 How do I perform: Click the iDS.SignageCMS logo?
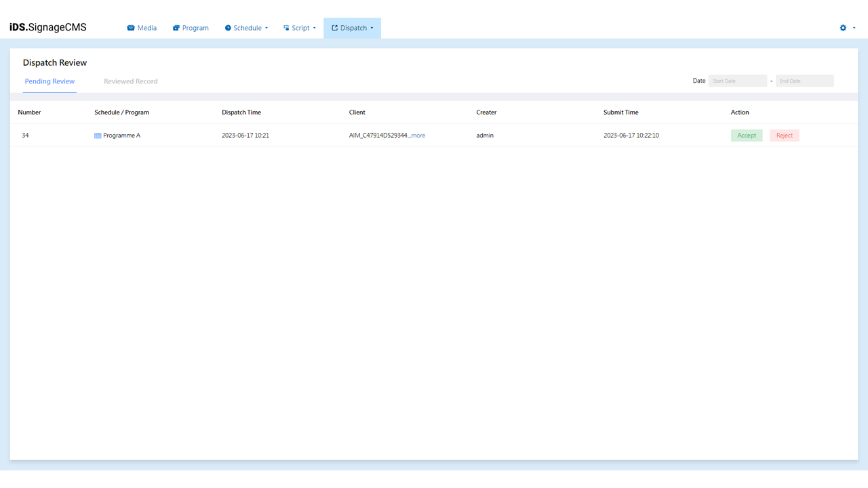click(x=48, y=28)
